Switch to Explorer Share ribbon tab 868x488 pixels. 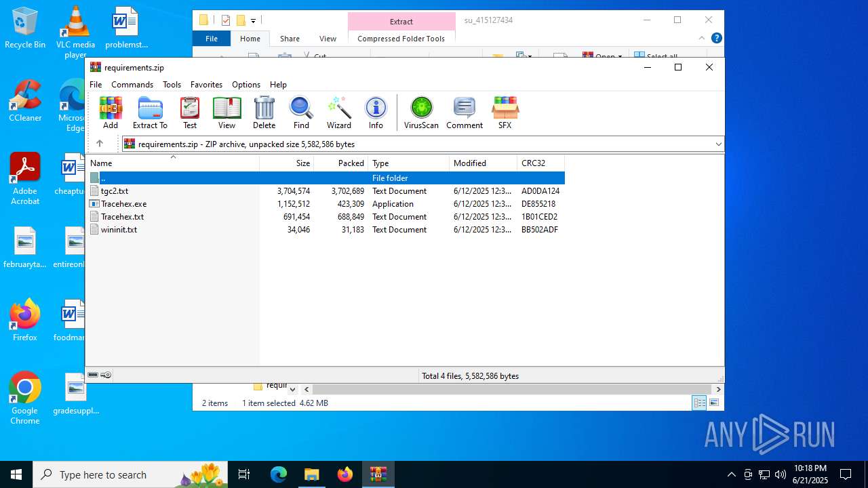pos(290,39)
